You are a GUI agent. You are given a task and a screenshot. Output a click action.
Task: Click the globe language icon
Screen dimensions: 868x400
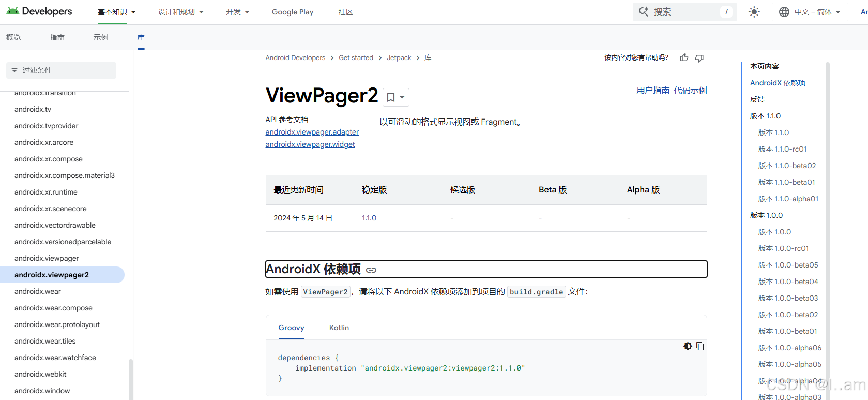(784, 12)
